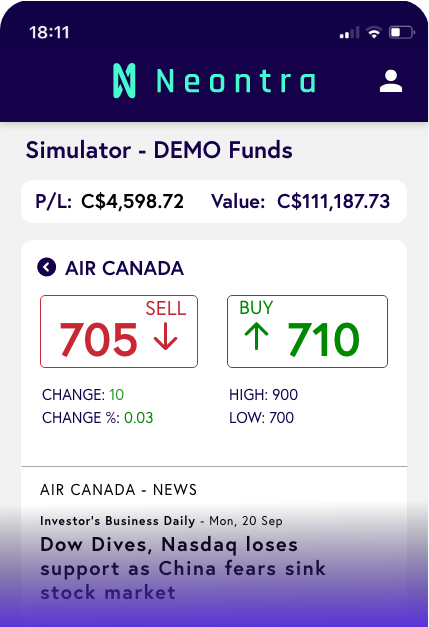Image resolution: width=429 pixels, height=627 pixels.
Task: Select the P/L amount C$4,598.72
Action: point(132,201)
